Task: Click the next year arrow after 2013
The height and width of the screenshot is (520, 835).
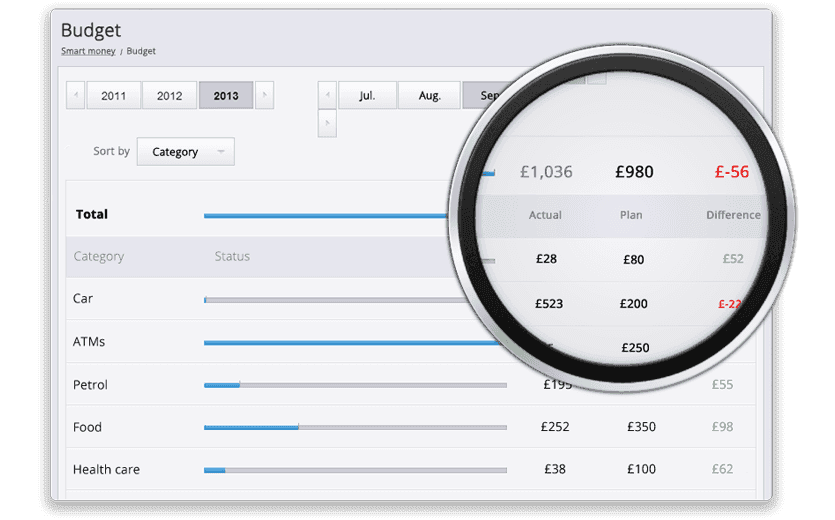Action: [264, 96]
